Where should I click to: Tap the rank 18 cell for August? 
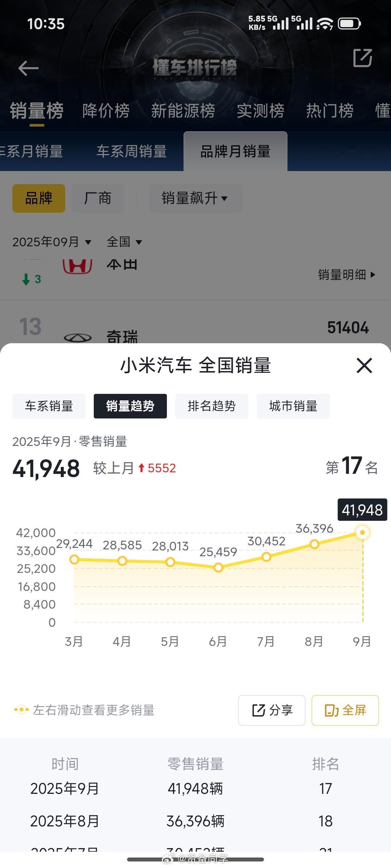click(325, 821)
